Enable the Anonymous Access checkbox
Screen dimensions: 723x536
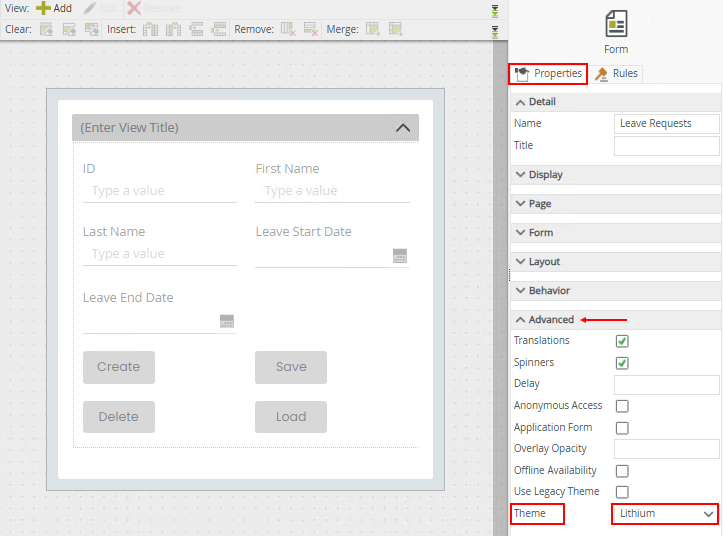point(622,406)
